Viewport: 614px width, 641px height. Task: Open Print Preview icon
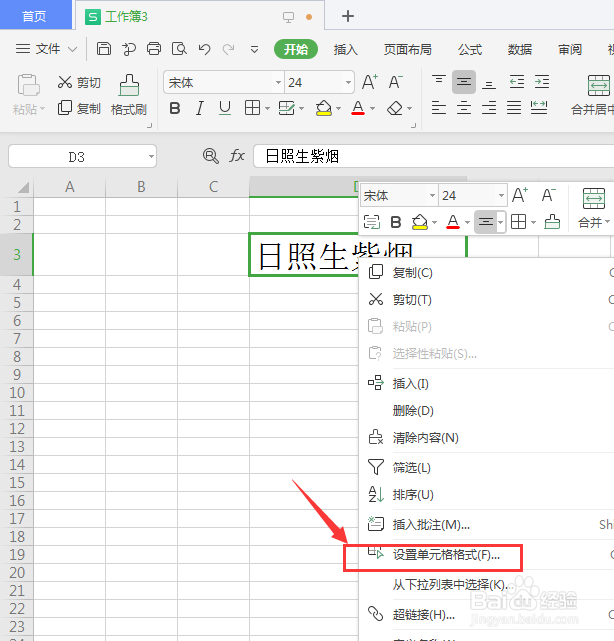pyautogui.click(x=179, y=49)
